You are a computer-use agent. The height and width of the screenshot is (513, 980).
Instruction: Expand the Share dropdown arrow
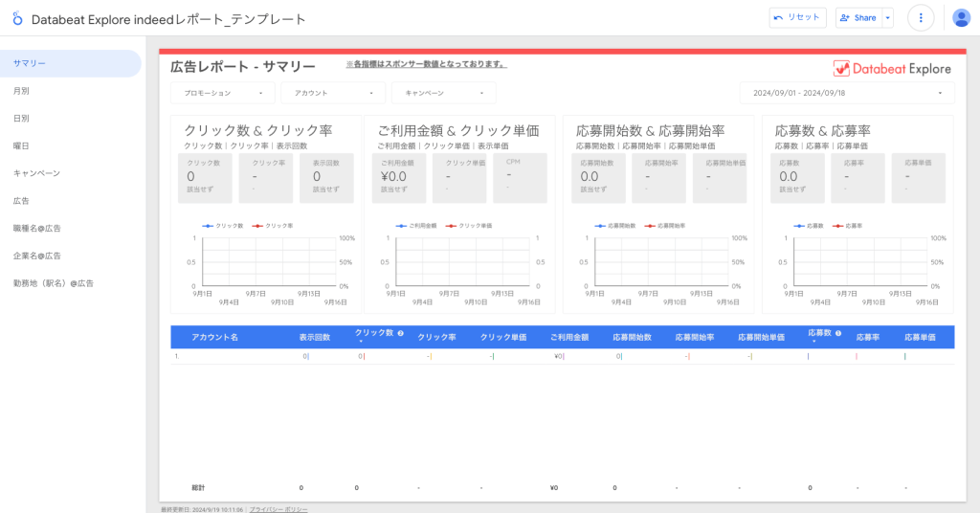point(887,17)
